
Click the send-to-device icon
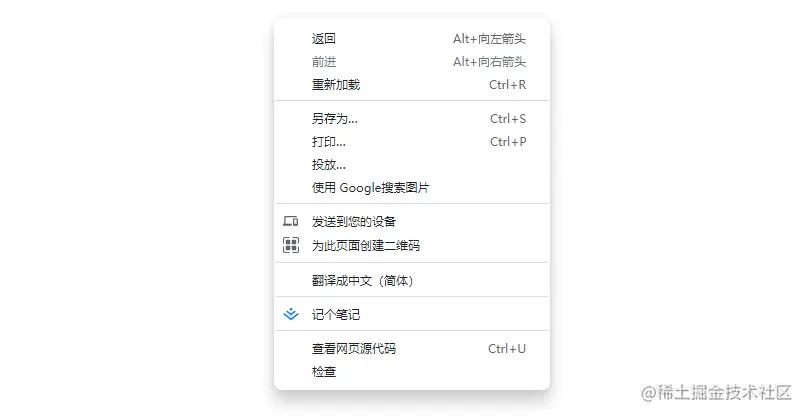click(x=290, y=222)
